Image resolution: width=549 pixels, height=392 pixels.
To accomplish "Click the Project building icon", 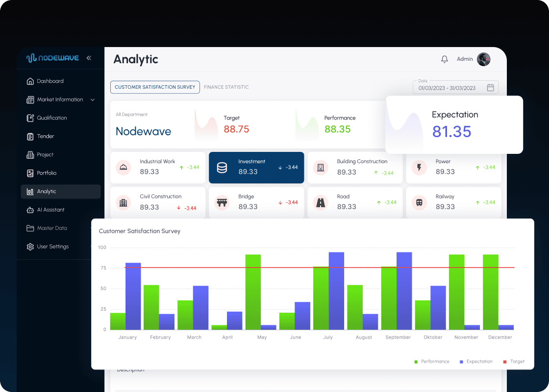I will (30, 155).
